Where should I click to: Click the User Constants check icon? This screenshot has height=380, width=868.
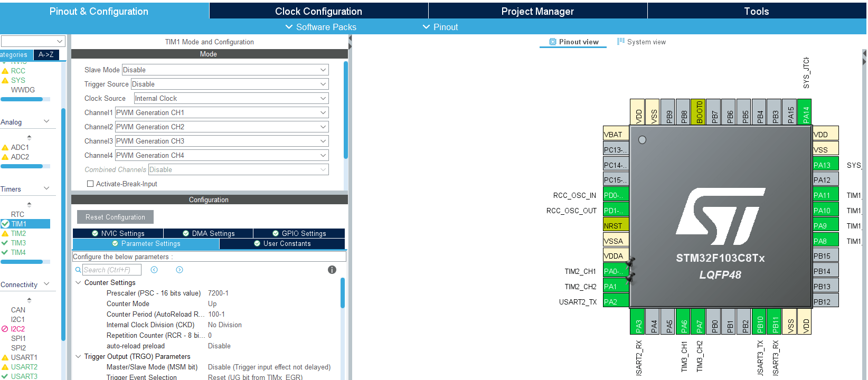257,243
